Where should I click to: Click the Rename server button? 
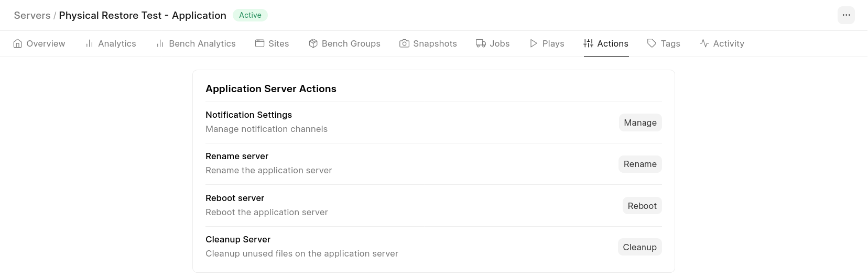click(639, 164)
